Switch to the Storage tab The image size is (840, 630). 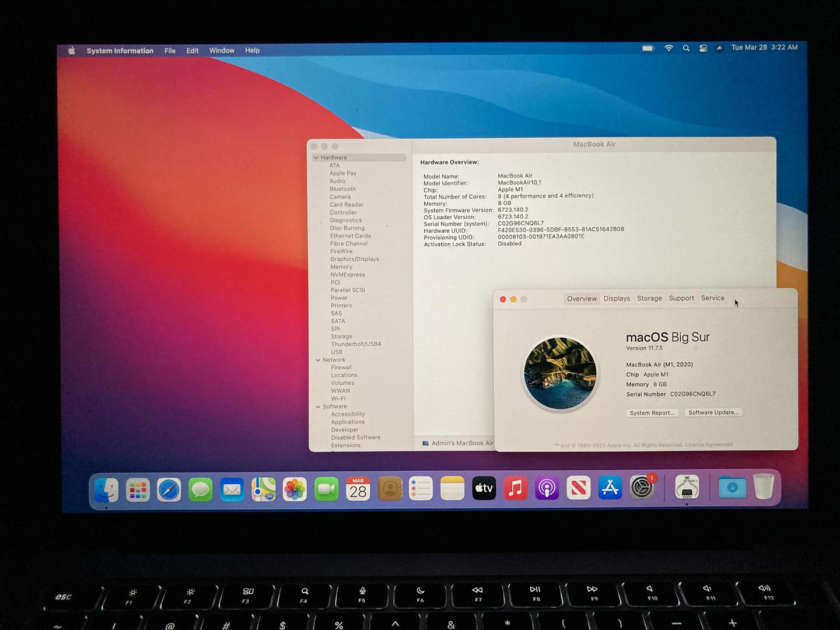pos(649,299)
